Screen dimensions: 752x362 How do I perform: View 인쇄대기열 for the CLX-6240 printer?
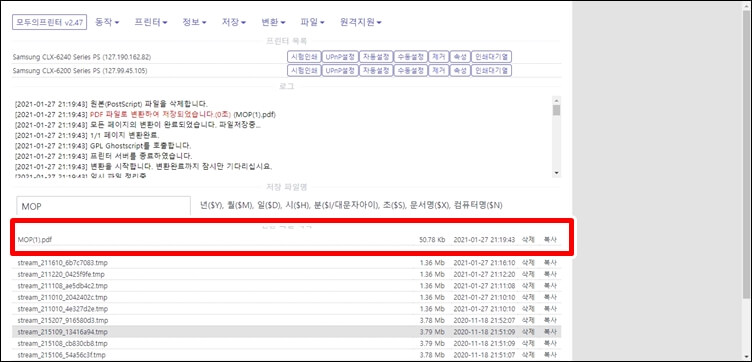tap(492, 57)
